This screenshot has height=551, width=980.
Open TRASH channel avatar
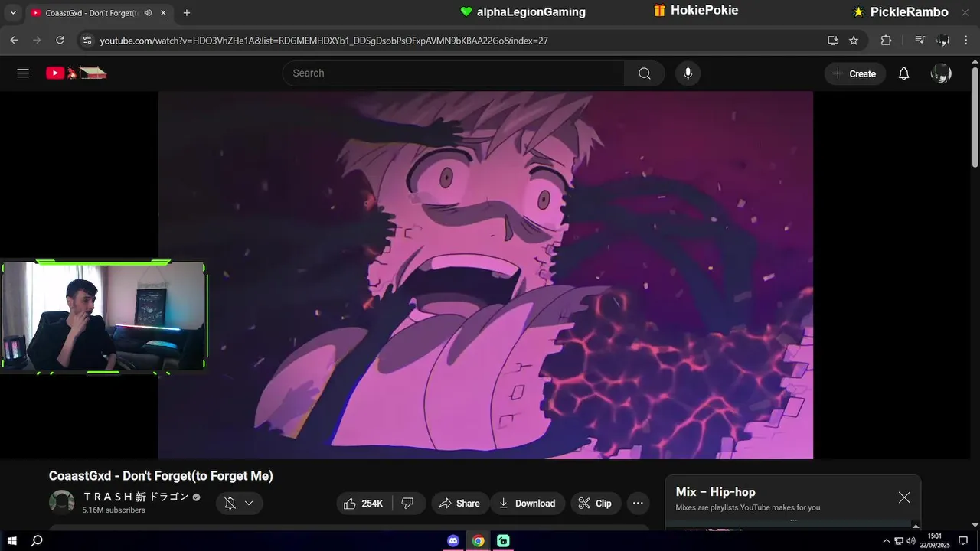click(x=61, y=502)
